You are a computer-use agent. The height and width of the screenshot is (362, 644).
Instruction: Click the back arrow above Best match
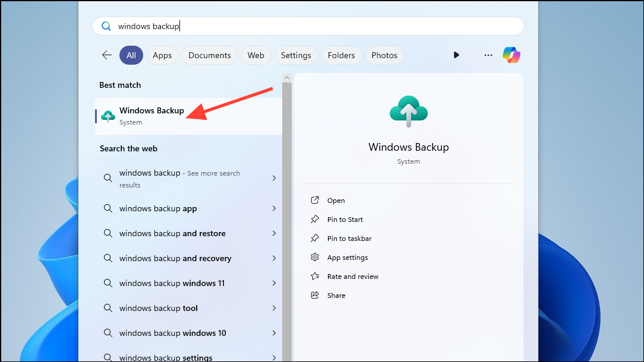106,55
